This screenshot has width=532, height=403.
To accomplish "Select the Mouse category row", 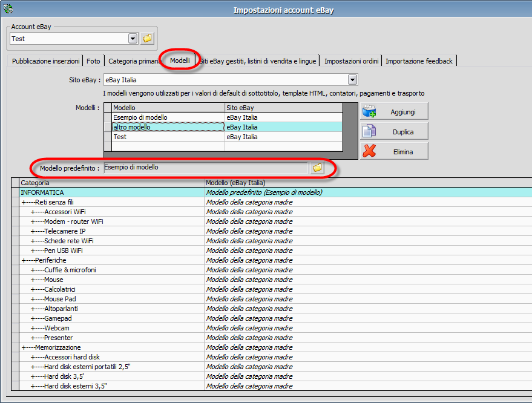I will tap(111, 280).
